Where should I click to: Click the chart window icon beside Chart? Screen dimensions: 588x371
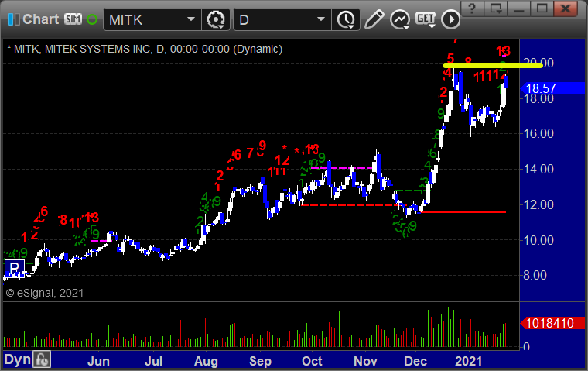tap(13, 19)
